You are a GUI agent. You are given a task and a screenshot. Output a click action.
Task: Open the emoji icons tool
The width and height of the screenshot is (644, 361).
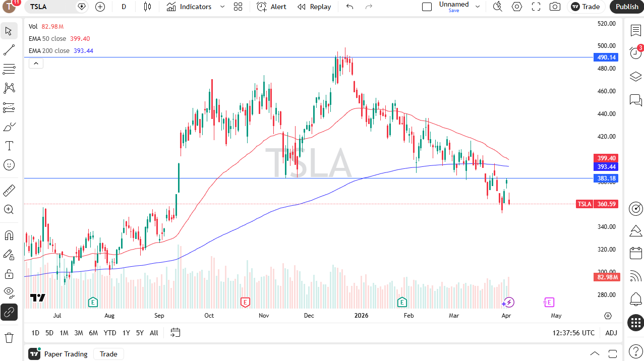pos(9,165)
